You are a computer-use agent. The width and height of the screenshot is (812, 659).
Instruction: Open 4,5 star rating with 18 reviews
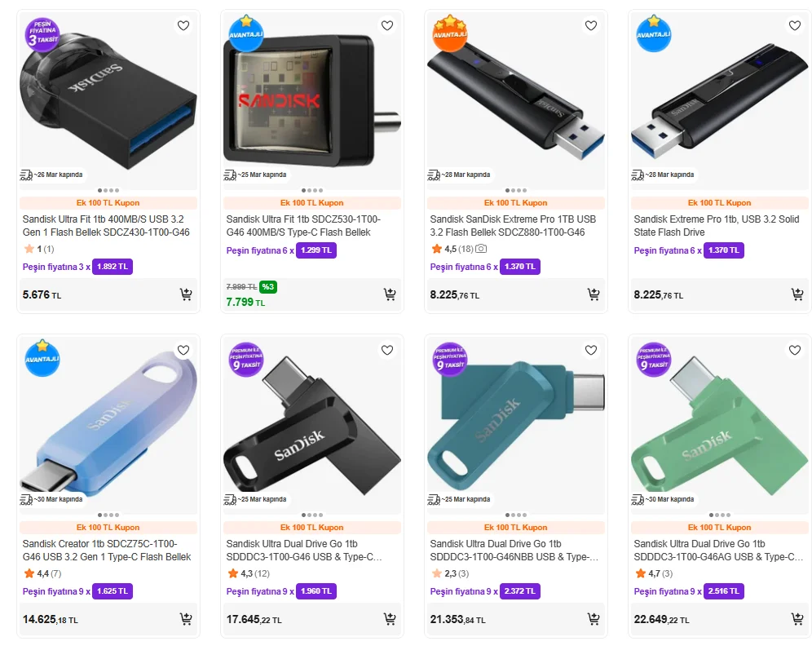pyautogui.click(x=458, y=249)
